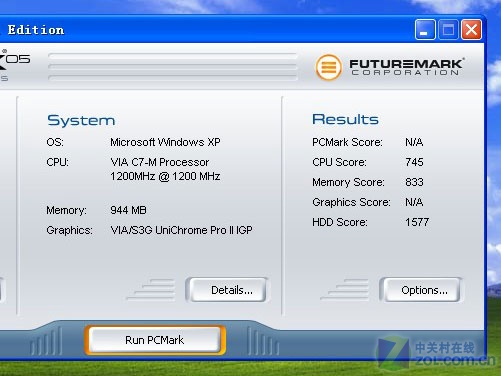This screenshot has width=501, height=376.
Task: Click the 'CPU:' label in System
Action: coord(57,162)
